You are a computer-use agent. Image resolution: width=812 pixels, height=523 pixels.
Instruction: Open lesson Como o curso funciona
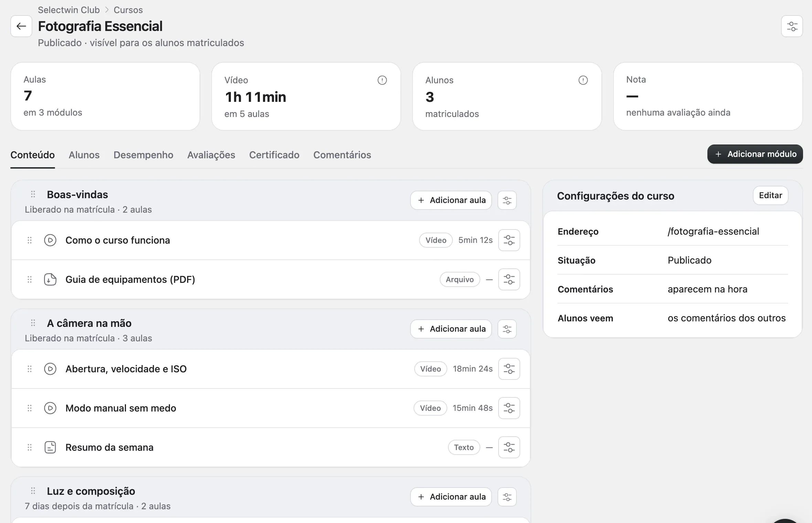tap(118, 240)
